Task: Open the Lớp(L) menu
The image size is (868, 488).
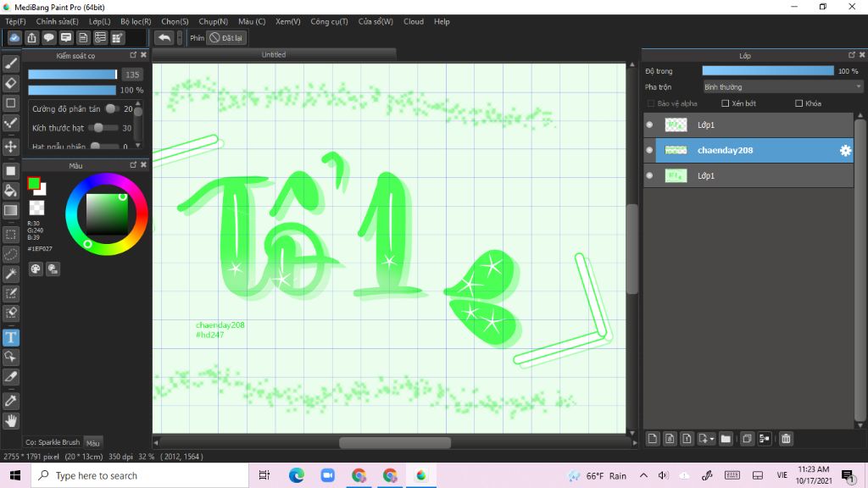Action: point(100,21)
